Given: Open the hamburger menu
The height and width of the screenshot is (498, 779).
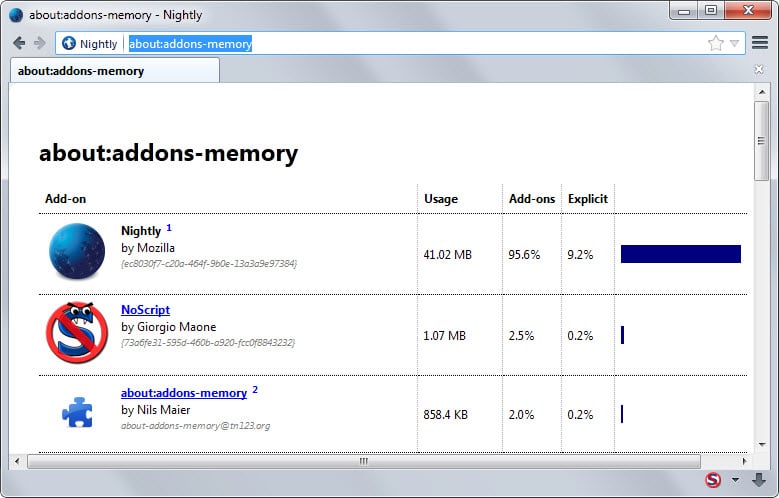Looking at the screenshot, I should [760, 43].
